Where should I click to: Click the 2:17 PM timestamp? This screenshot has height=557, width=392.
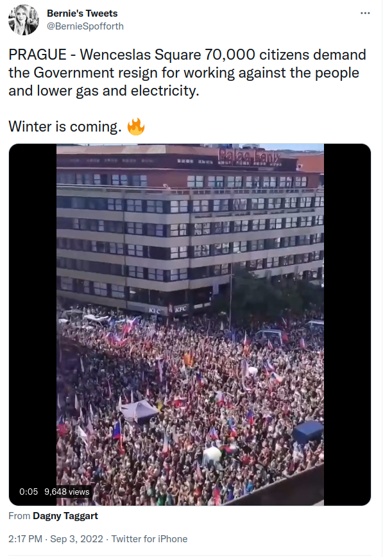[25, 539]
